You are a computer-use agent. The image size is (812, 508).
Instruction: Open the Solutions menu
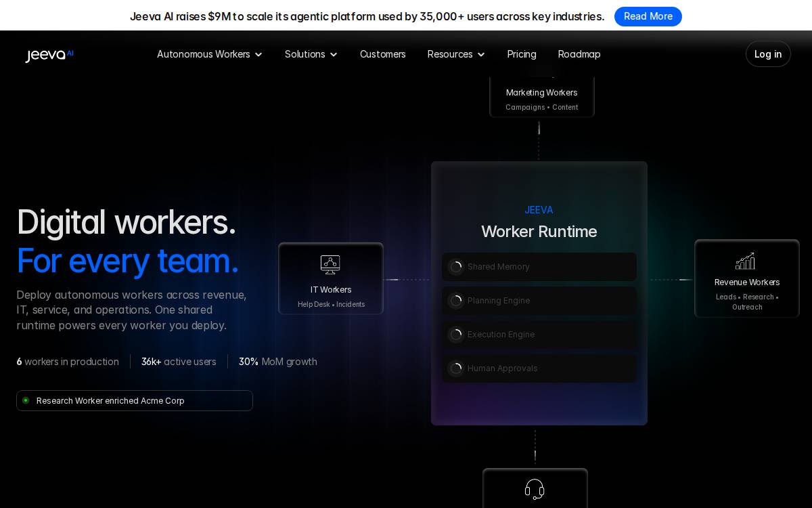[x=311, y=54]
